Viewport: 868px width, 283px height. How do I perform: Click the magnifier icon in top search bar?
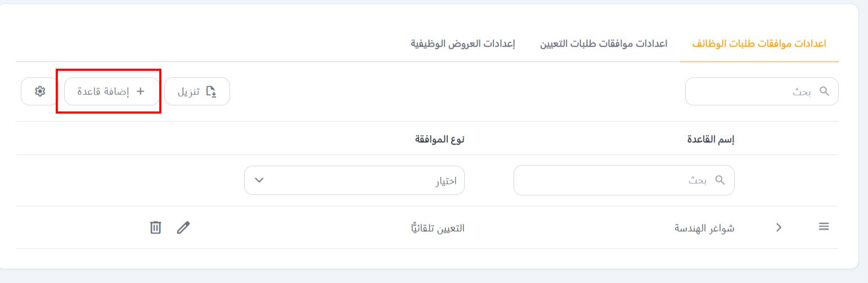point(824,91)
